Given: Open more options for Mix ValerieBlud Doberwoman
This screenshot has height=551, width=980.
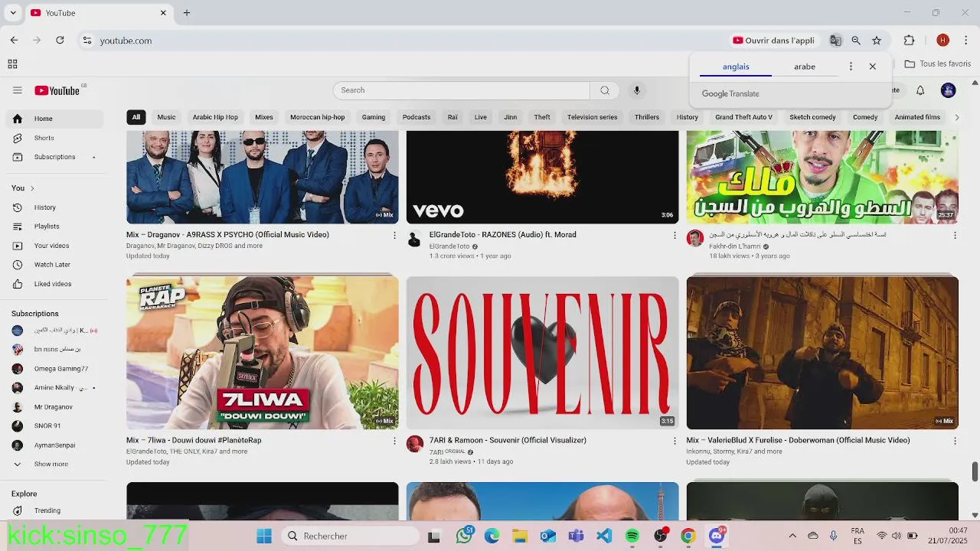Looking at the screenshot, I should pyautogui.click(x=955, y=441).
